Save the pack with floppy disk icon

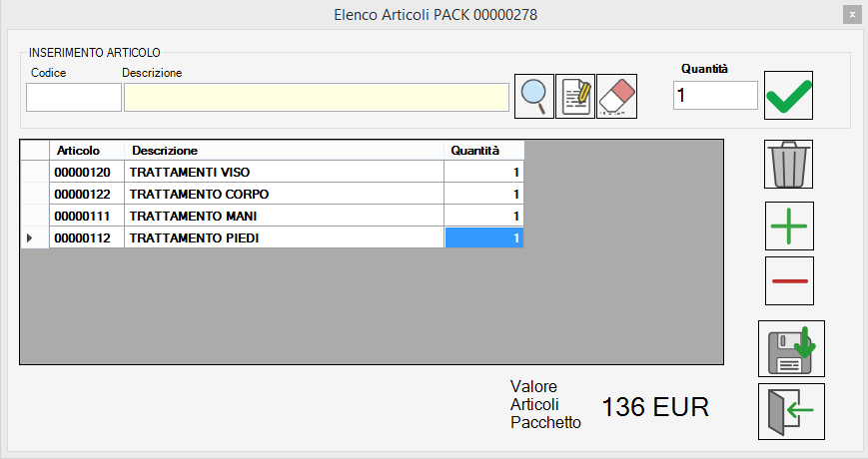click(790, 348)
